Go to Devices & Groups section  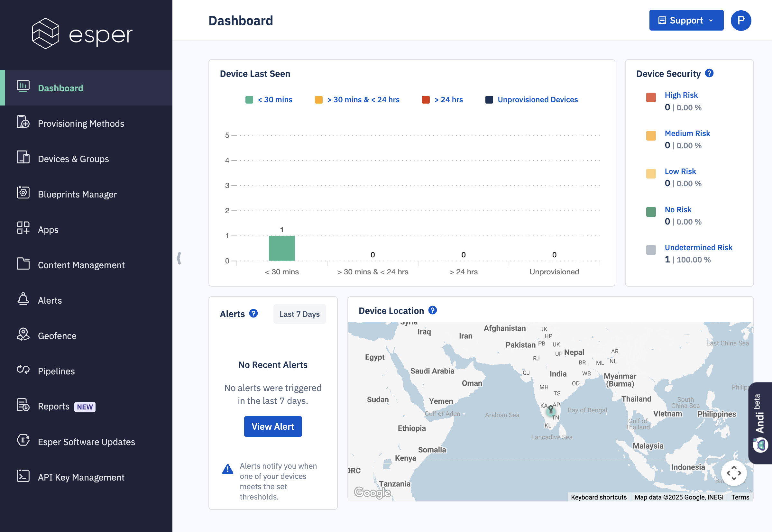(x=73, y=159)
